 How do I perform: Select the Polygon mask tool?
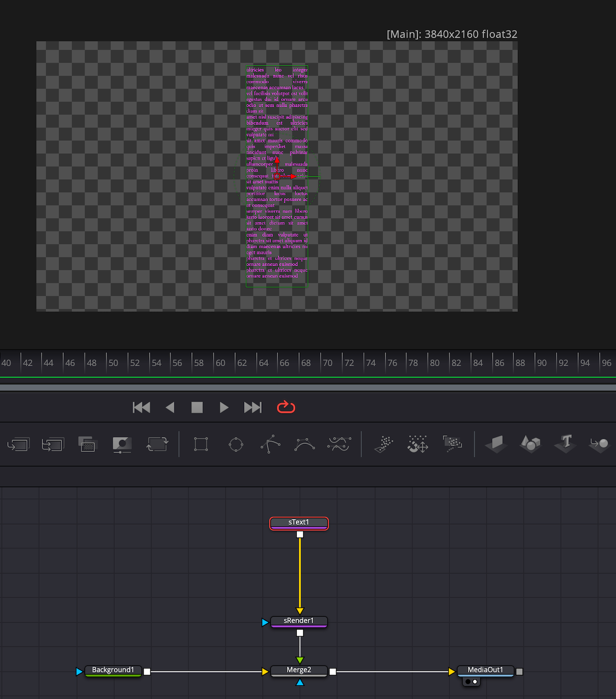pyautogui.click(x=270, y=444)
